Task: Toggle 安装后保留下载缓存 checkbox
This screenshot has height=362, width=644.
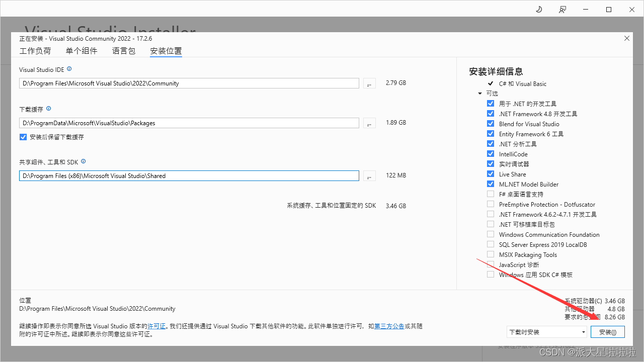Action: [x=23, y=137]
